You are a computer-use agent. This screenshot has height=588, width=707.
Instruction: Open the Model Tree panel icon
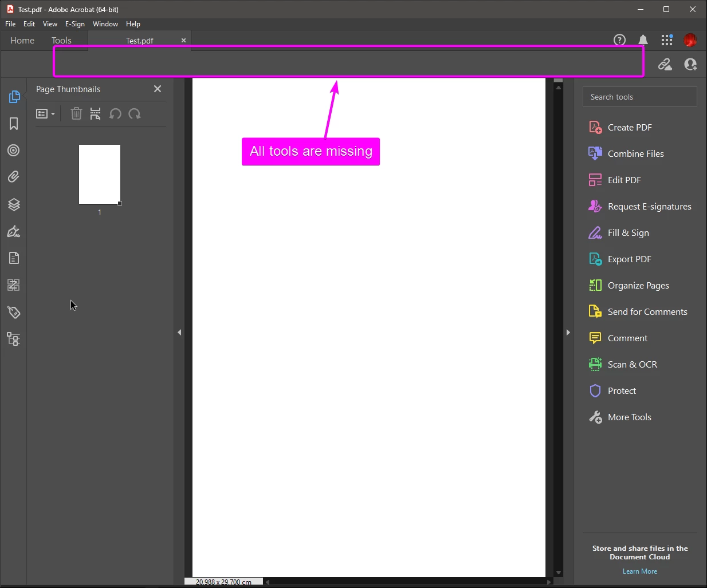pos(14,339)
